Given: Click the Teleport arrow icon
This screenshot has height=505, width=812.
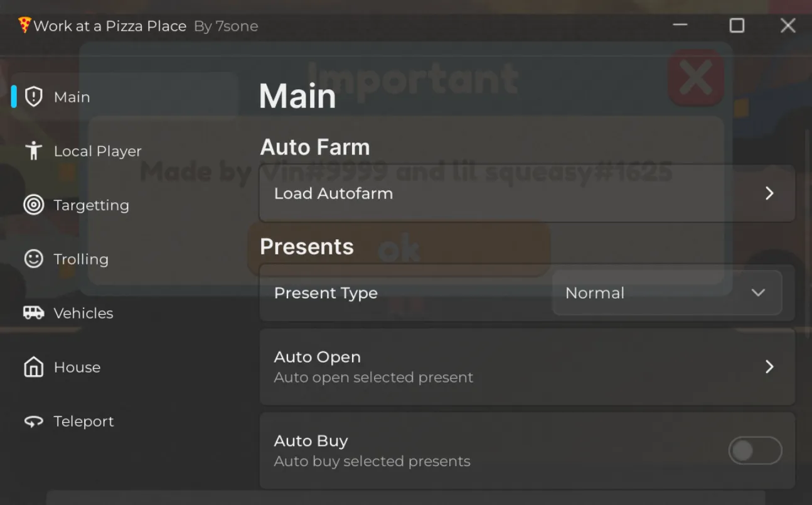Looking at the screenshot, I should pyautogui.click(x=33, y=421).
